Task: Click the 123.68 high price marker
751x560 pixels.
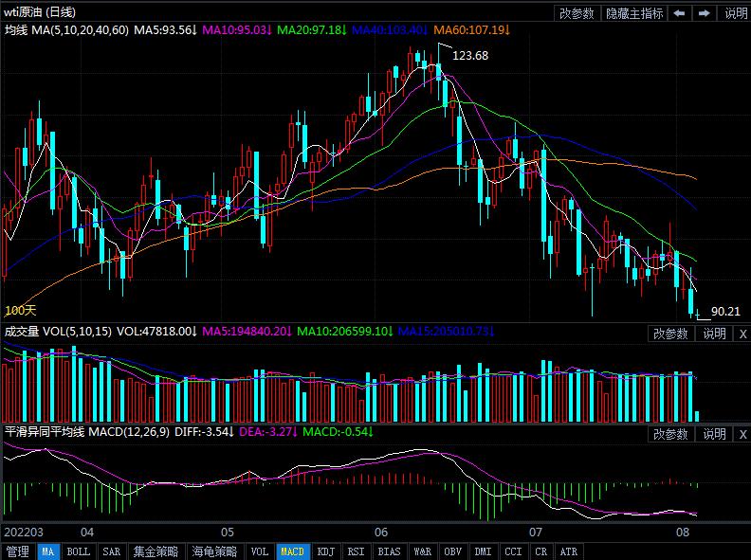Action: tap(470, 56)
